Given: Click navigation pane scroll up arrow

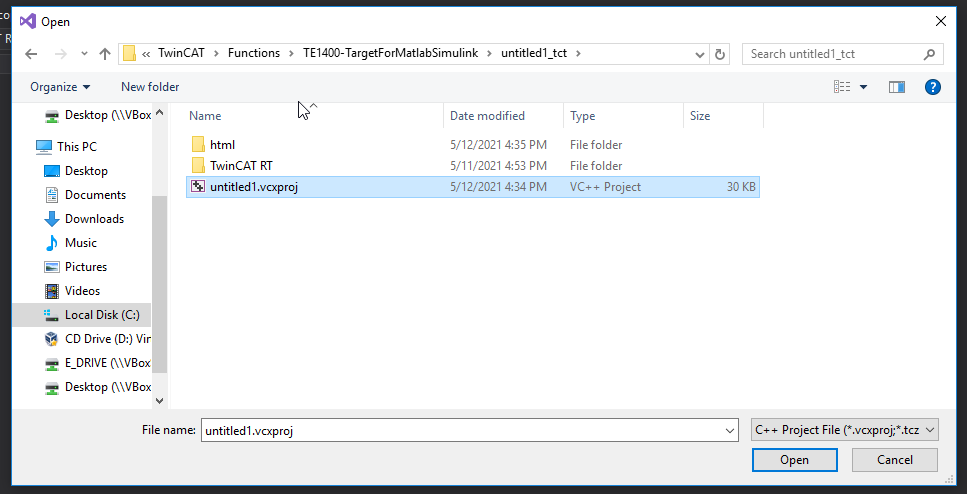Looking at the screenshot, I should pyautogui.click(x=160, y=113).
